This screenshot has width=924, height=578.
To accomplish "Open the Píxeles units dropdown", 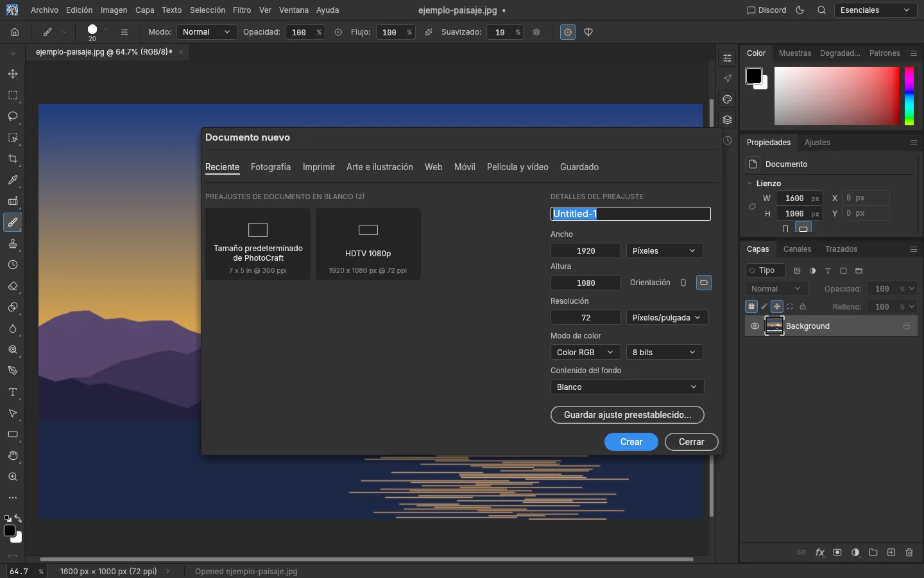I will pos(664,251).
